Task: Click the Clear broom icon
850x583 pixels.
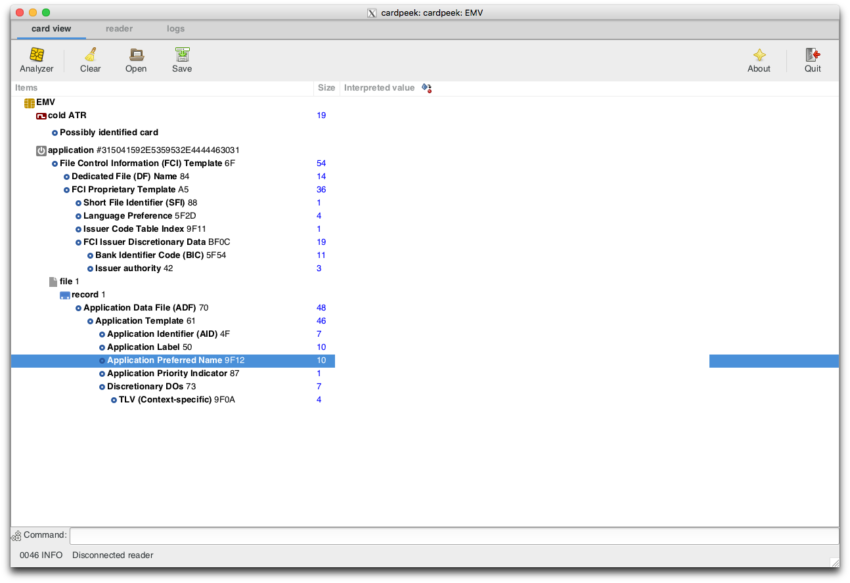Action: 90,54
